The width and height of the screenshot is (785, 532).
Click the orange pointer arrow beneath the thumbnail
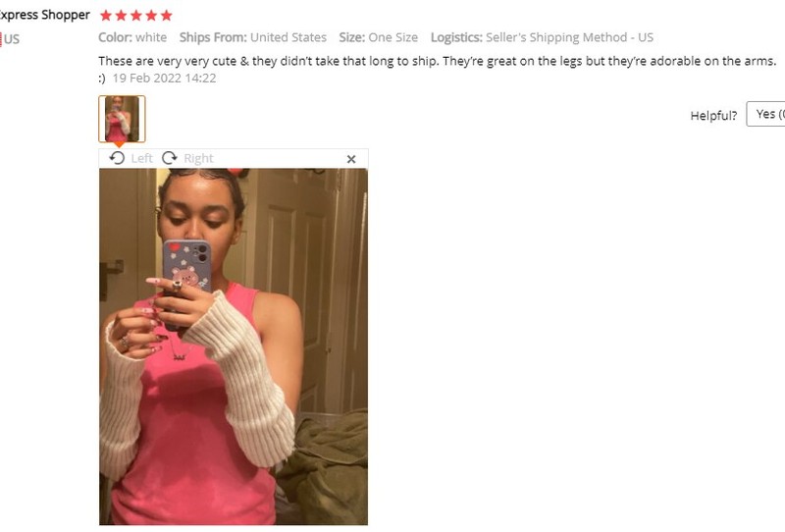coord(120,144)
